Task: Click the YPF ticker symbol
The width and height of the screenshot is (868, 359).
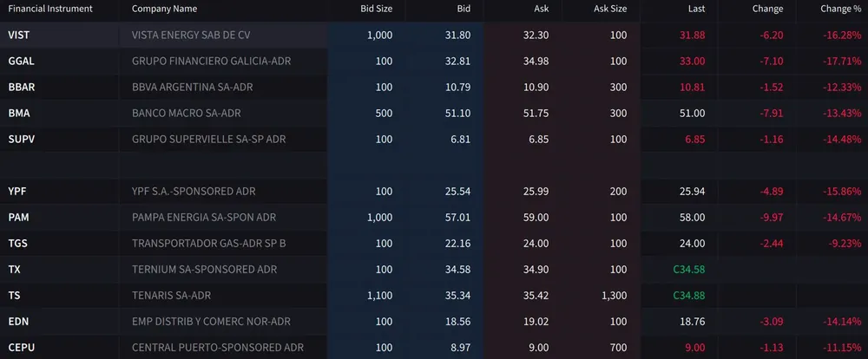Action: pos(17,191)
